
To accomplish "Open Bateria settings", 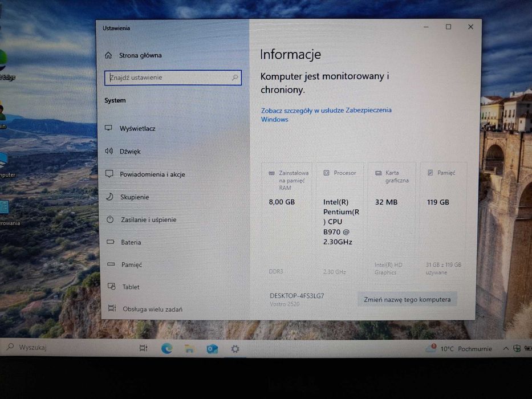I will (x=124, y=242).
